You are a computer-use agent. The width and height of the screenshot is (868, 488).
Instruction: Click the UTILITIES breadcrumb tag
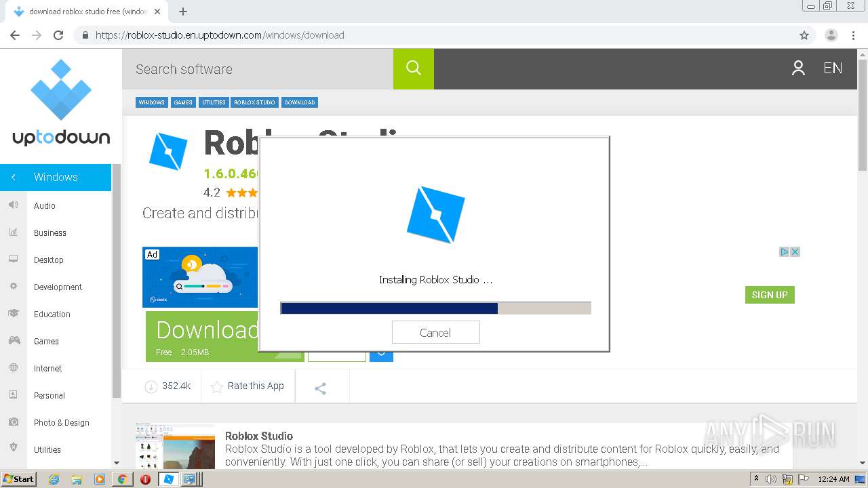214,102
